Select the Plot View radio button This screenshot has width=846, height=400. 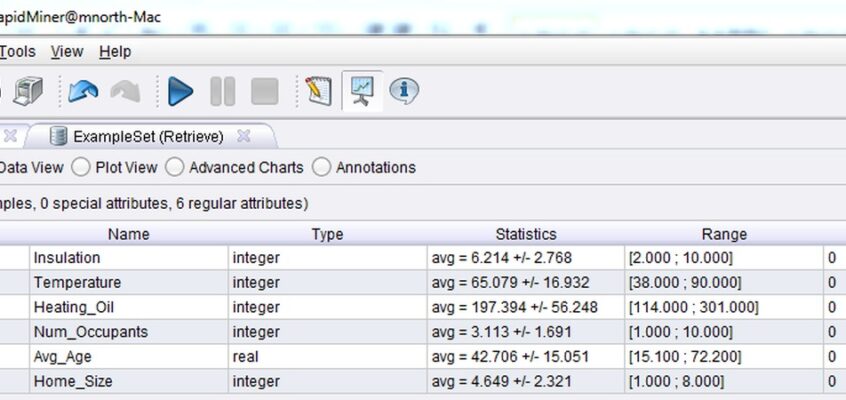80,167
